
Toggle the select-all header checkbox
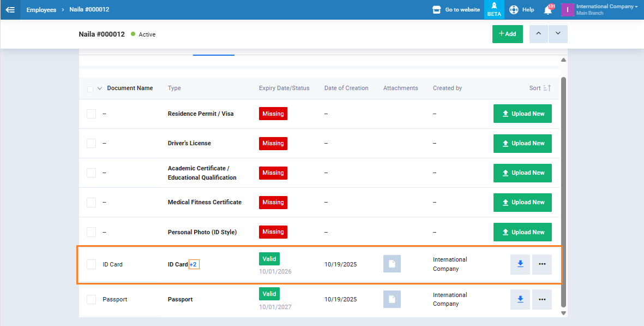tap(90, 88)
